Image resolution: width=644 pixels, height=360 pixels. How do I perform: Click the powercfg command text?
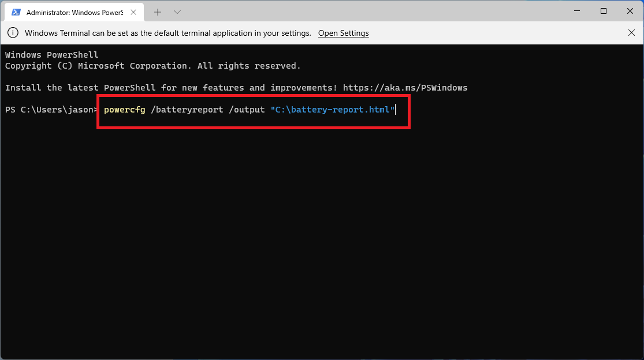[x=125, y=110]
